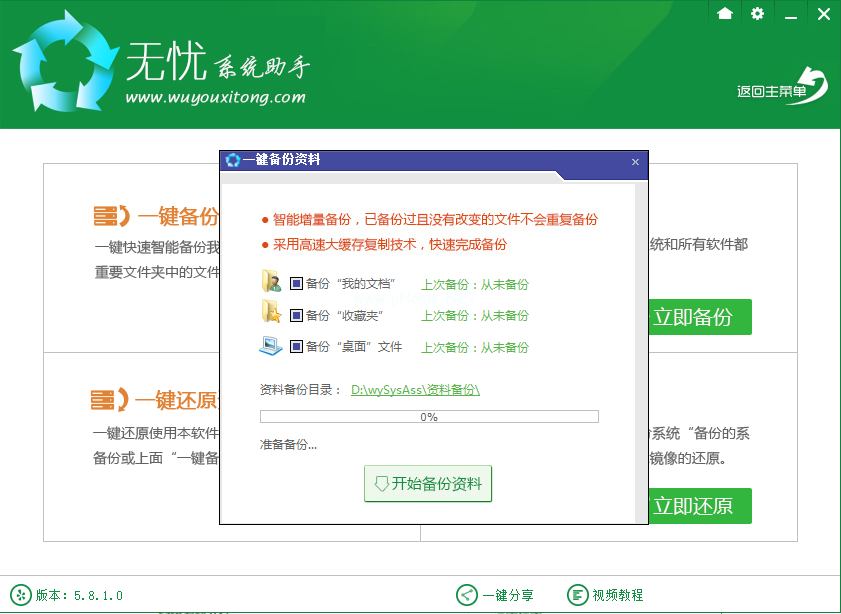Image resolution: width=841 pixels, height=614 pixels.
Task: Open settings via the gear icon
Action: click(x=757, y=14)
